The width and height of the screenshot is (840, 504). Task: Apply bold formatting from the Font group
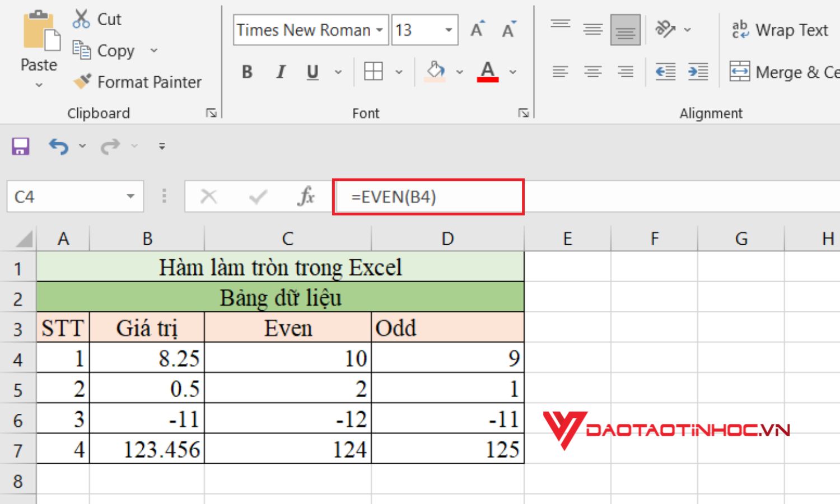pos(246,72)
